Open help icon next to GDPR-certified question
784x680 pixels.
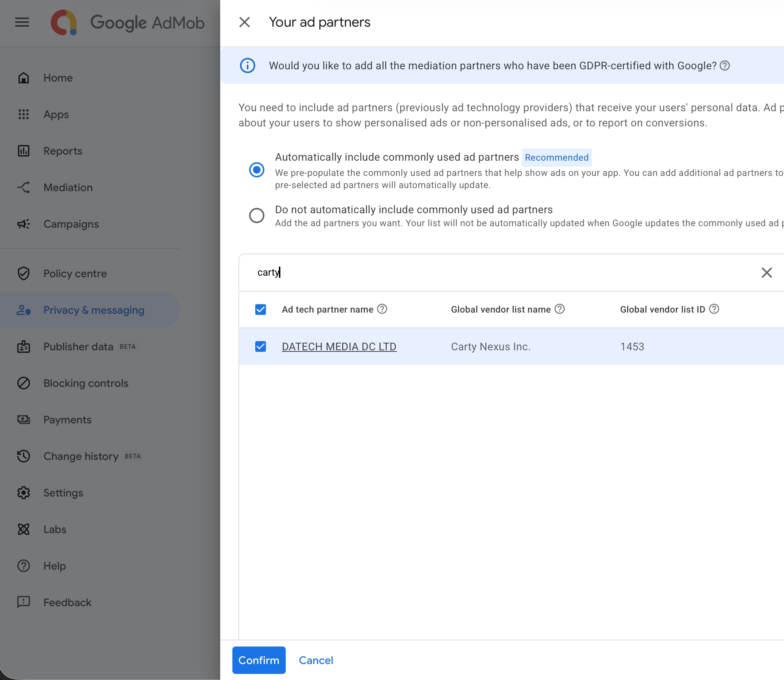[725, 65]
